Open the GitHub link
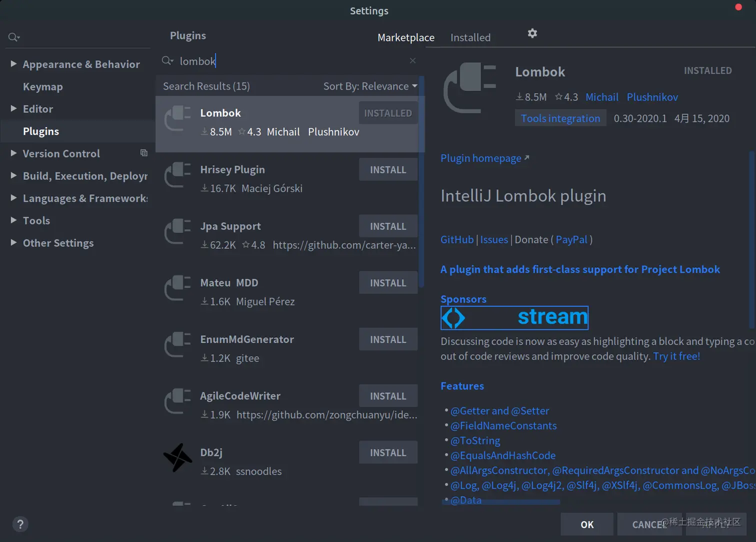Screen dimensions: 756x542 [x=457, y=239]
